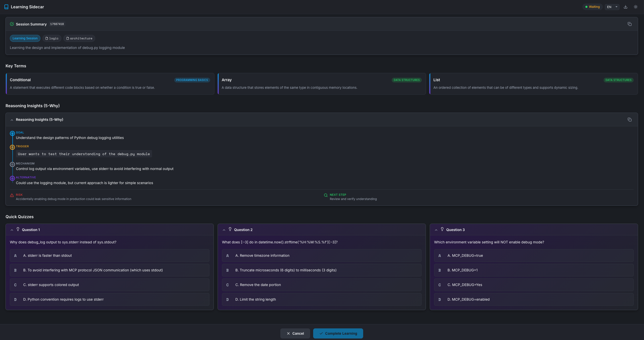Screen dimensions: 644x340
Task: Switch theme using the sun icon
Action: point(635,7)
